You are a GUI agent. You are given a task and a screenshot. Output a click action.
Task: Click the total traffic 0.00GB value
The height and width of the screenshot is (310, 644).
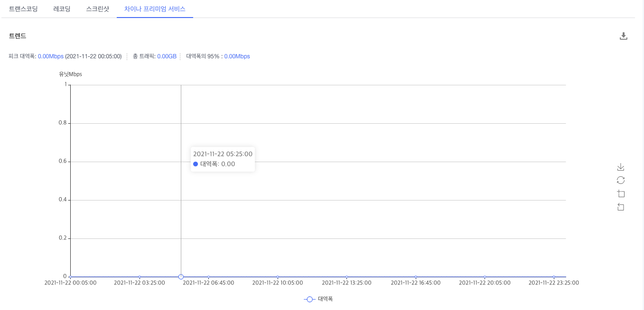pyautogui.click(x=167, y=56)
